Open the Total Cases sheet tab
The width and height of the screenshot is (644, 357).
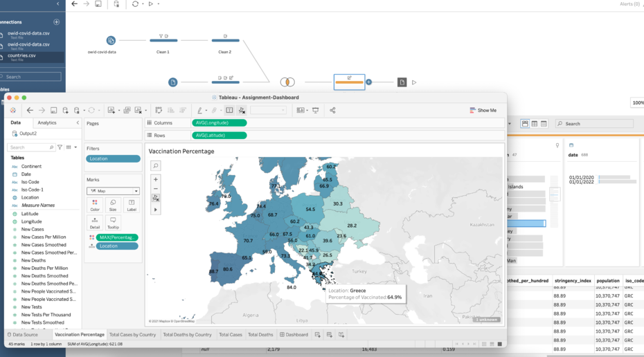pos(231,334)
